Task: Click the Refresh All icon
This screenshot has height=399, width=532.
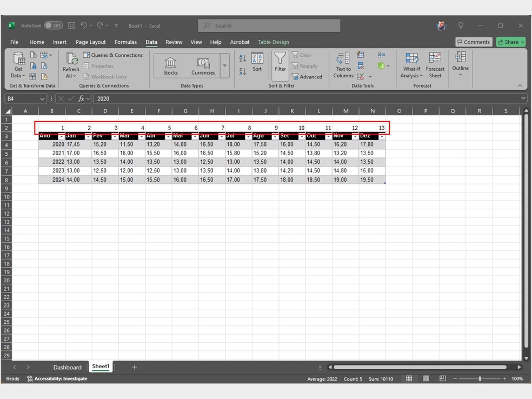Action: pos(71,65)
